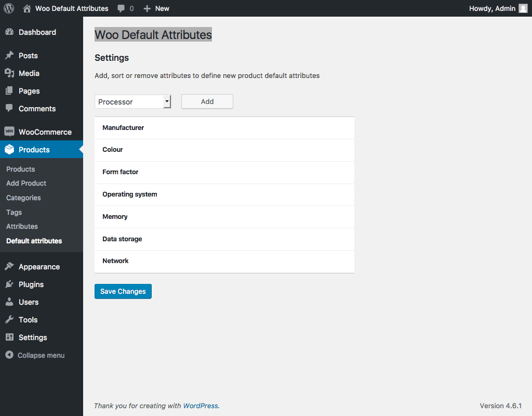
Task: Open Attributes submenu
Action: point(22,227)
